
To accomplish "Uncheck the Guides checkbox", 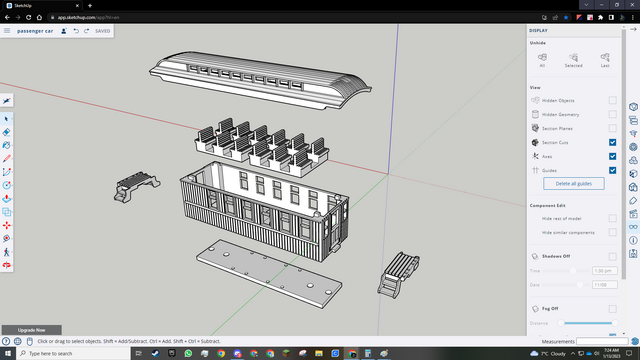I will point(612,171).
